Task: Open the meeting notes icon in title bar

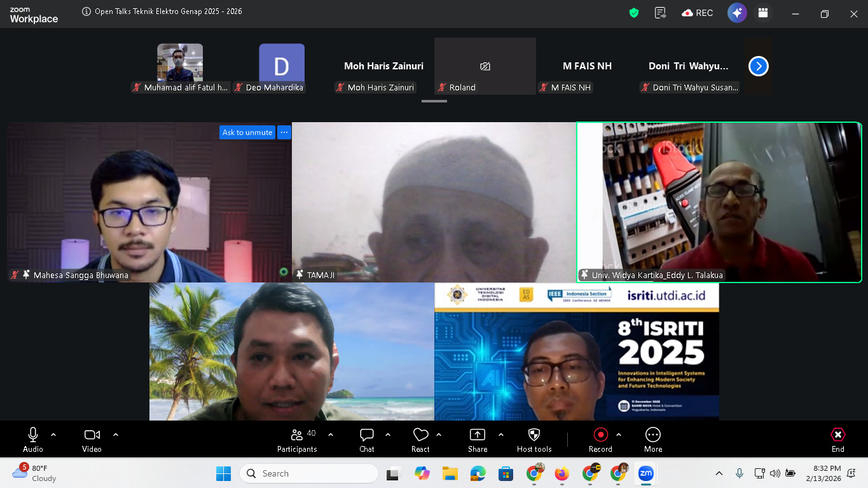Action: [660, 13]
